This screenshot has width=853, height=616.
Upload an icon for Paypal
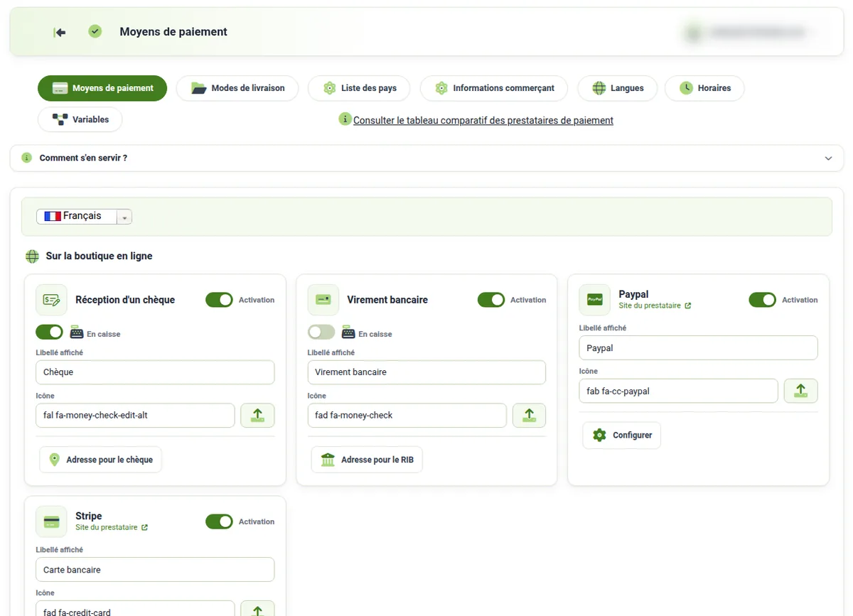click(801, 391)
